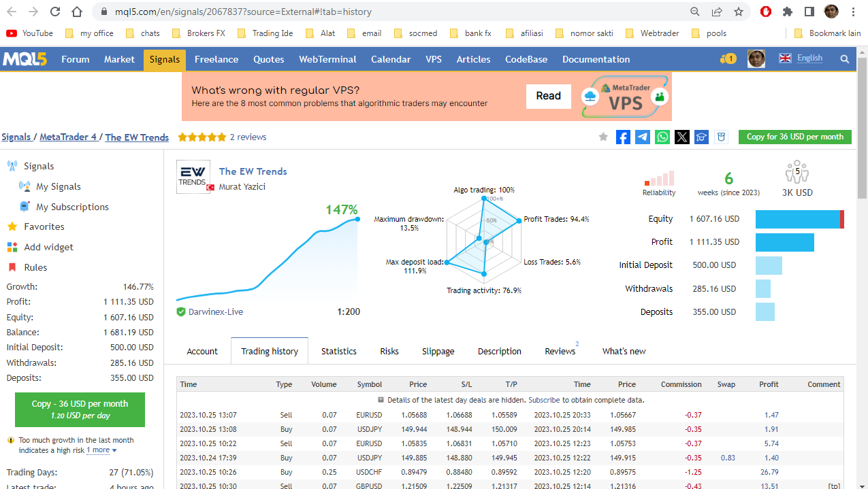The image size is (868, 489).
Task: Open the WebTerminal menu item
Action: pyautogui.click(x=327, y=59)
